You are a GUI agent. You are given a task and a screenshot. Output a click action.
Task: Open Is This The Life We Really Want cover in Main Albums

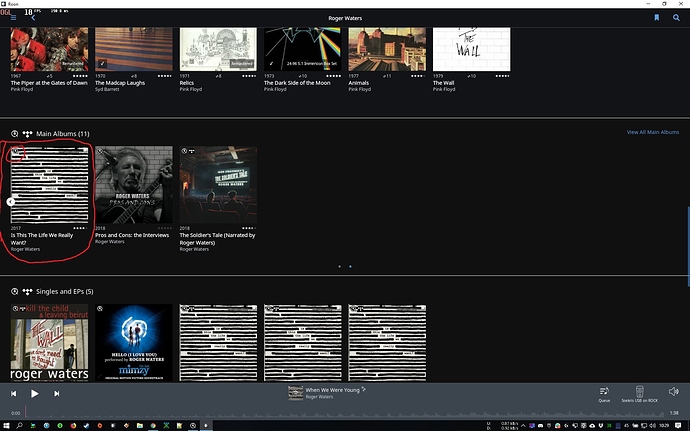pos(49,185)
